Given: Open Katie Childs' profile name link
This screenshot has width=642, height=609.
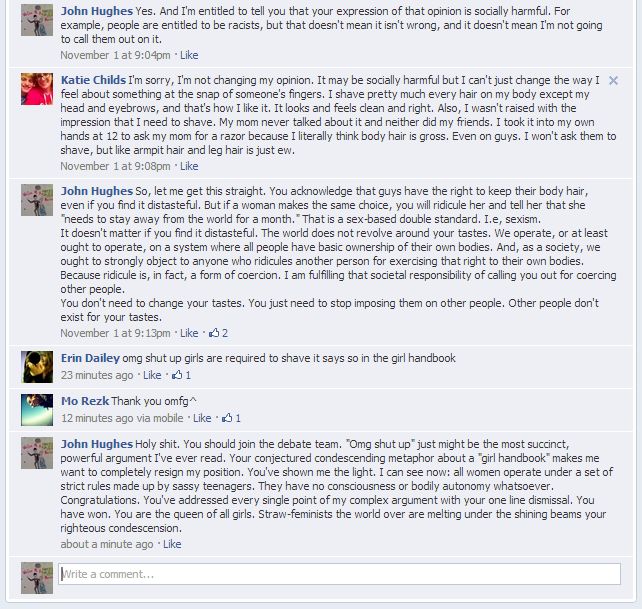Looking at the screenshot, I should click(93, 80).
